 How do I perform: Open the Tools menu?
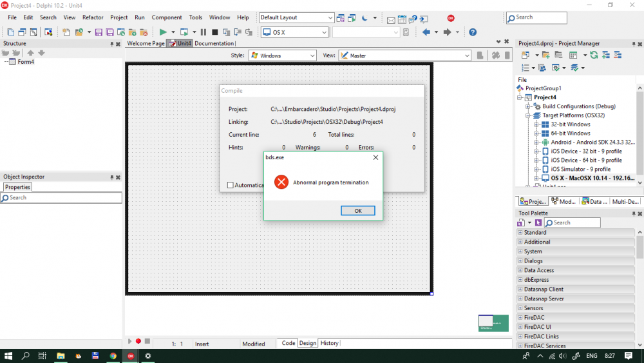point(196,17)
